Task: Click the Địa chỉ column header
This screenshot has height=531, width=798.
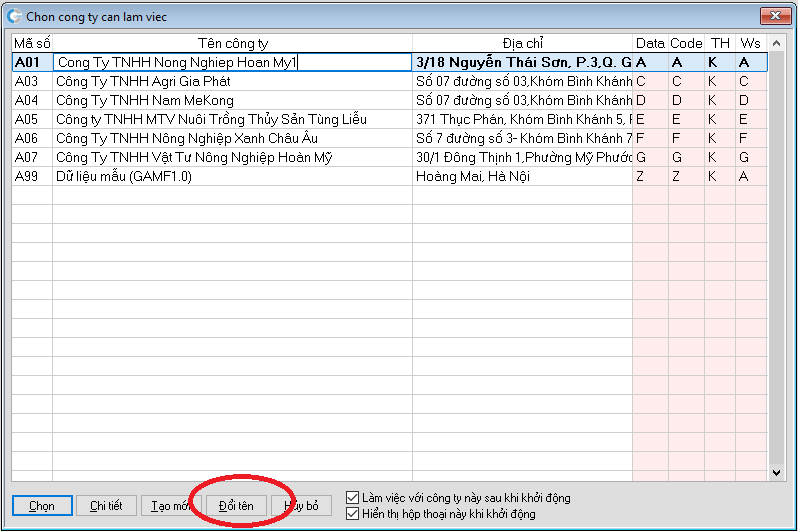Action: (x=523, y=43)
